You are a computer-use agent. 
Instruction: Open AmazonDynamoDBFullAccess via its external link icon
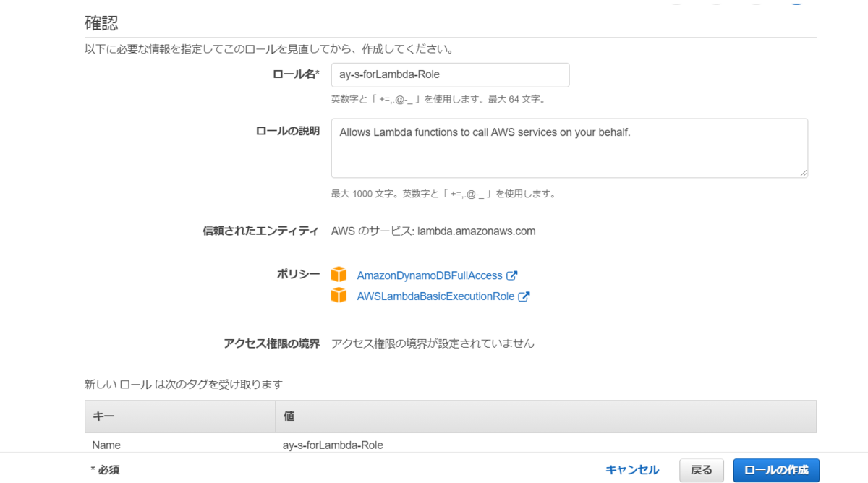(511, 275)
